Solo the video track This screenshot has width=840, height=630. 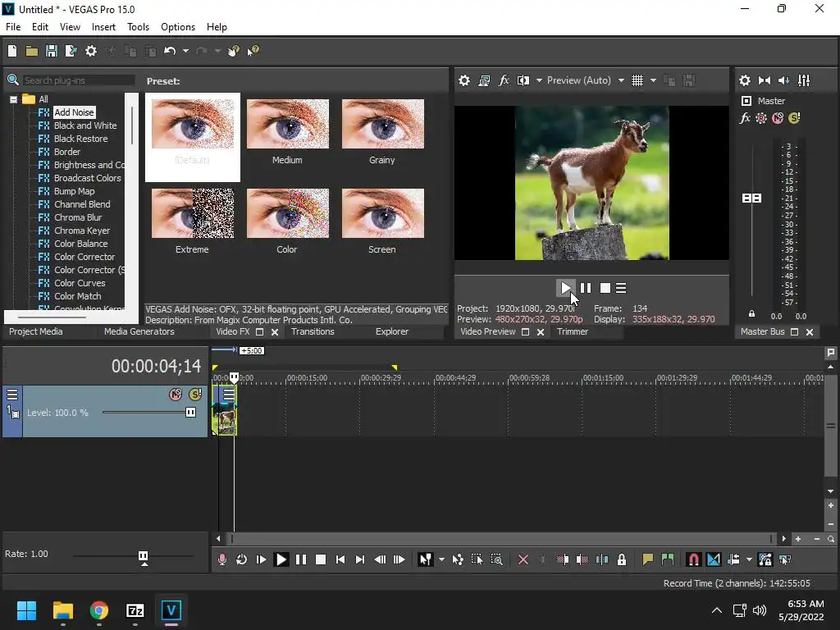click(195, 395)
